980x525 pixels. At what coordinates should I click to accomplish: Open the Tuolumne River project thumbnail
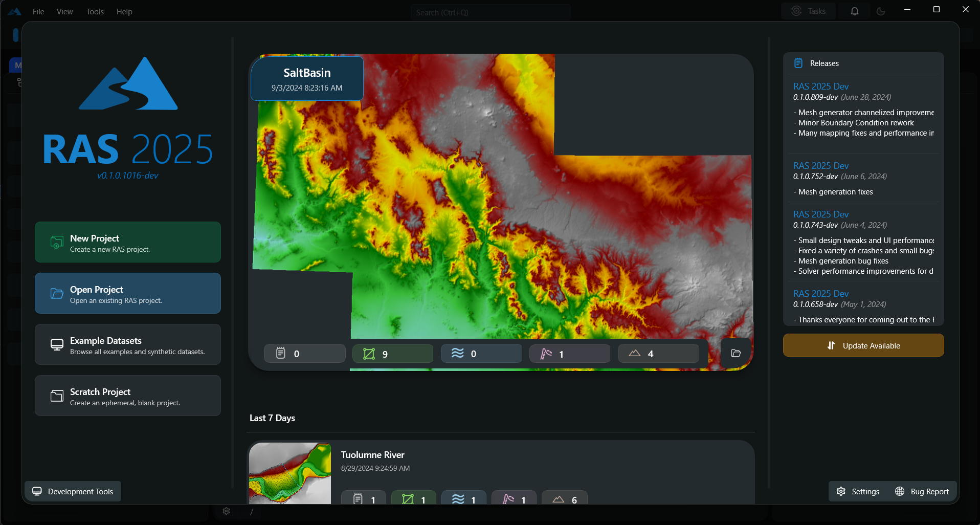(x=290, y=473)
